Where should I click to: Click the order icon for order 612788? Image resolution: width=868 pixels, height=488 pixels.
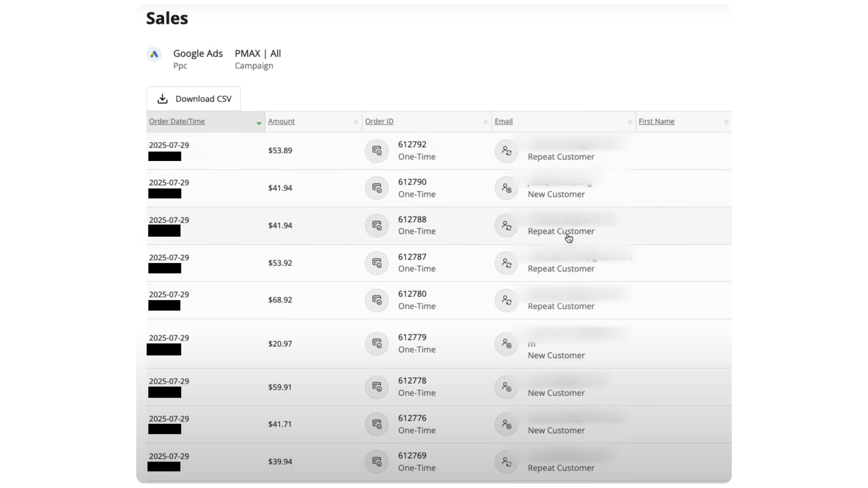point(377,225)
